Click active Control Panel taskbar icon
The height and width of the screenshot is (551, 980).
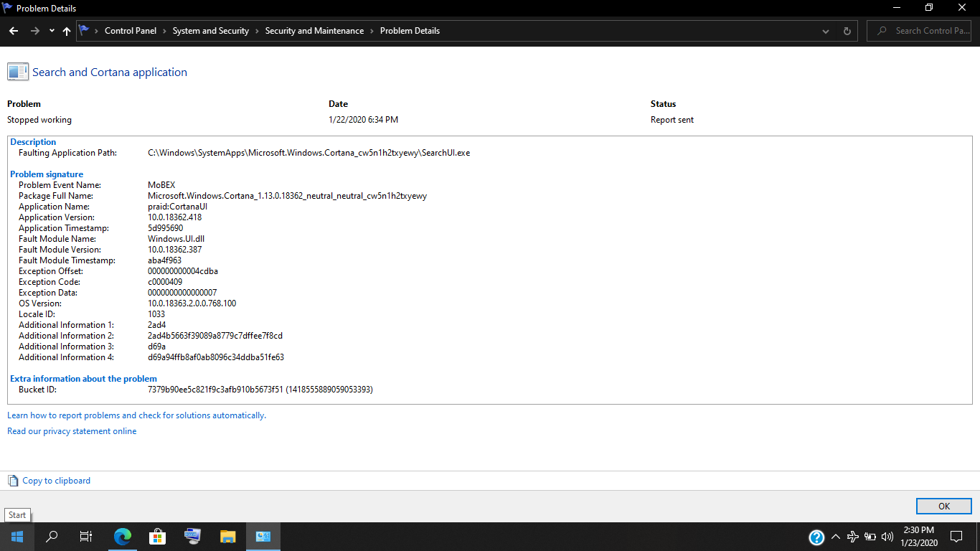coord(263,536)
